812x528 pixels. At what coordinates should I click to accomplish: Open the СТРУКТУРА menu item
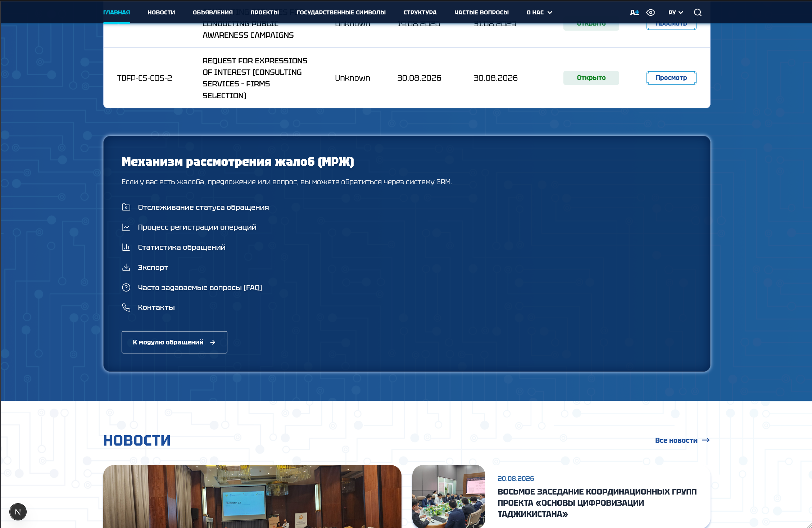tap(420, 13)
